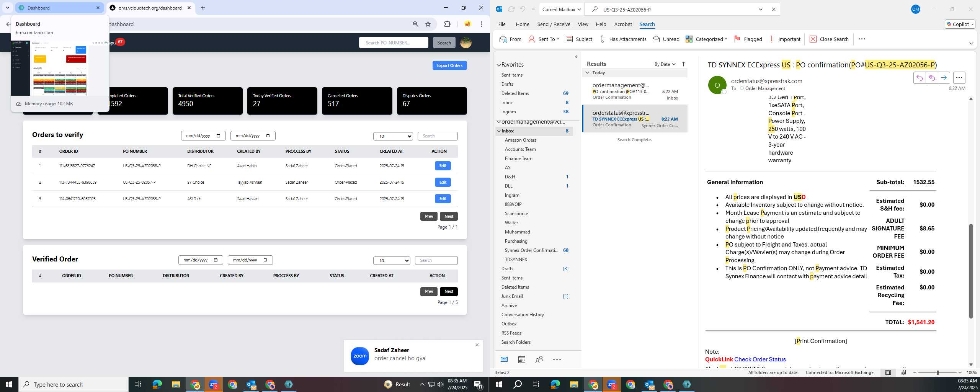Click the Outlook Reply arrow icon
Viewport: 980px width, 392px height.
tap(919, 78)
